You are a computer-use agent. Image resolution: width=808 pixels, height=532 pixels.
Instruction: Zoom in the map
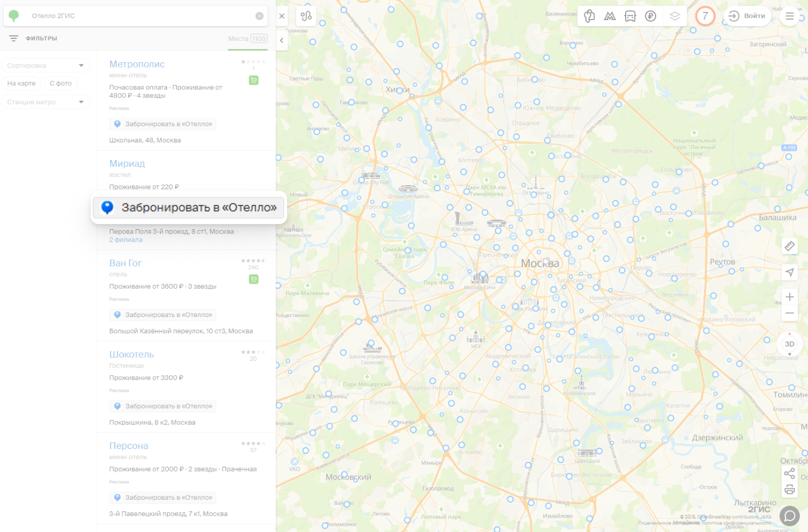coord(789,297)
